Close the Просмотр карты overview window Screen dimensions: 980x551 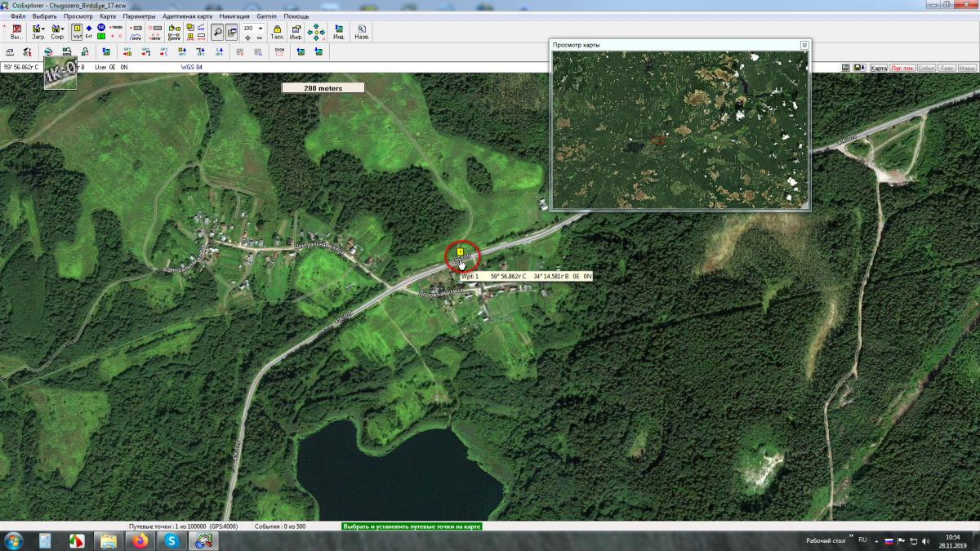point(804,45)
